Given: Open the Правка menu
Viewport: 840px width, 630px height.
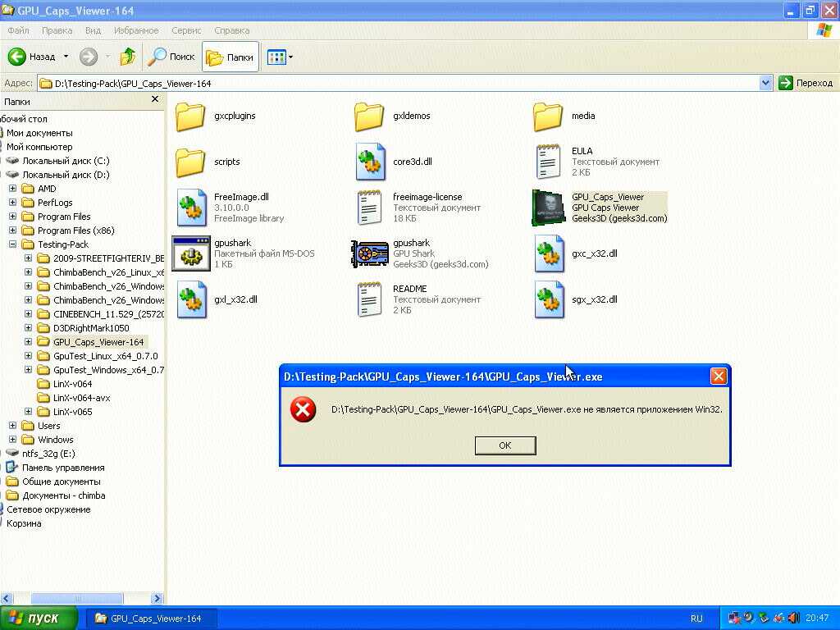Looking at the screenshot, I should [x=57, y=30].
